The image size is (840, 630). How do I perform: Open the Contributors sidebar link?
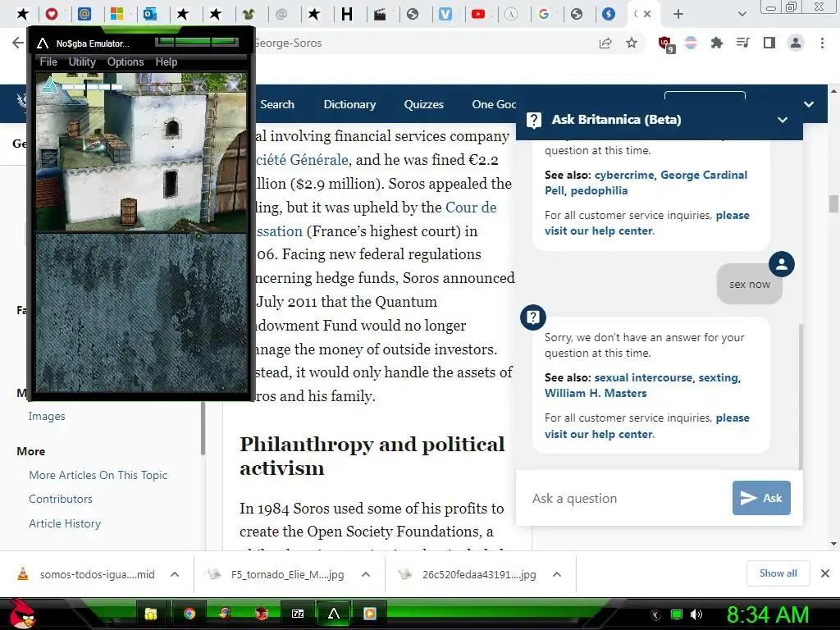coord(61,499)
